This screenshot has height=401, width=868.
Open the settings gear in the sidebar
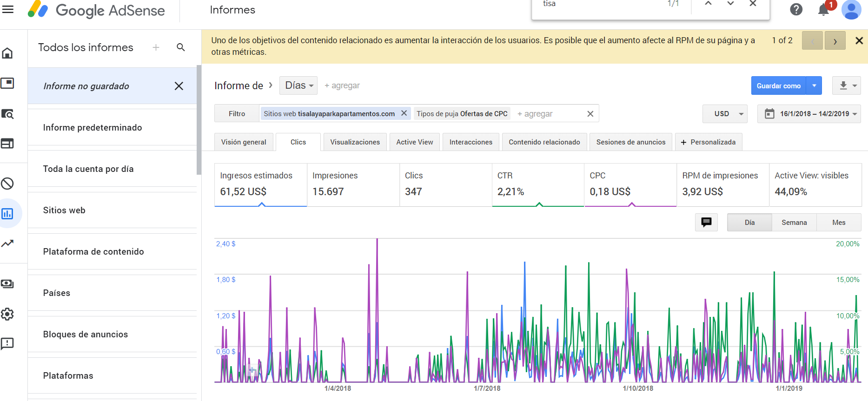pos(7,314)
